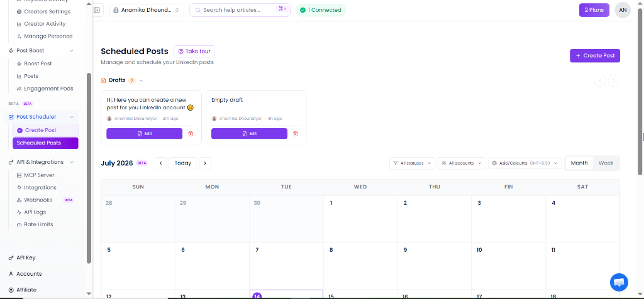644x299 pixels.
Task: Go to previous drafts with left arrow
Action: click(599, 81)
